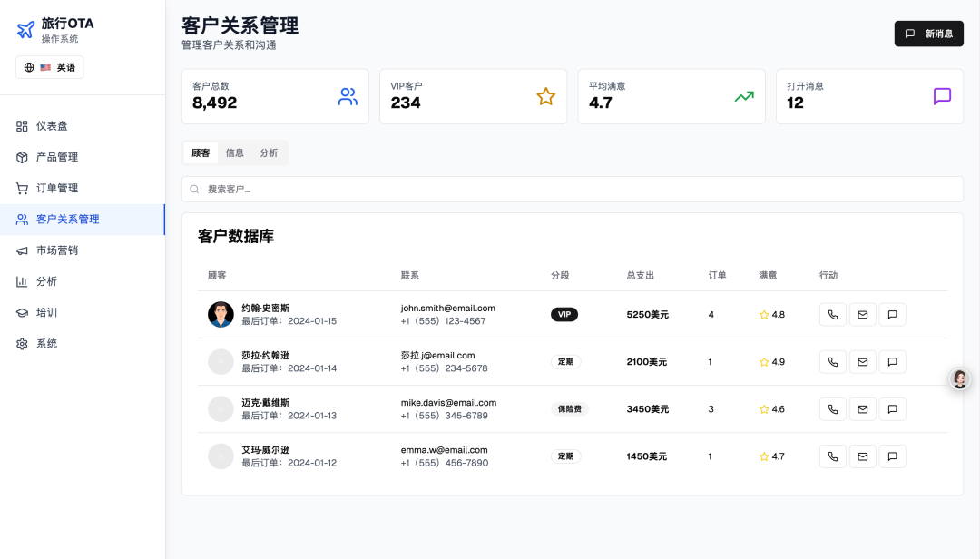Click the star icon on the VIP客户 card
The height and width of the screenshot is (559, 980).
[x=545, y=96]
